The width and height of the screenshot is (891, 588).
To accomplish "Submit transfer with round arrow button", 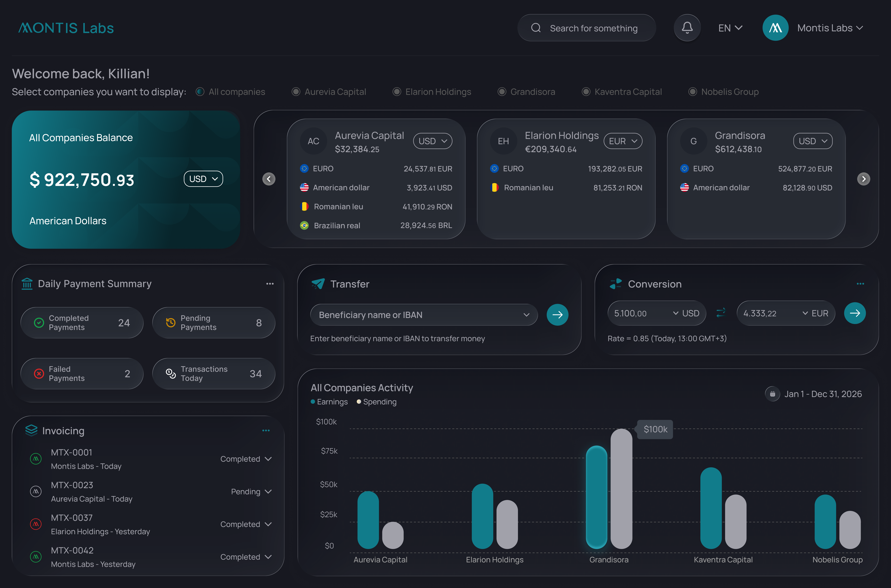I will coord(557,315).
